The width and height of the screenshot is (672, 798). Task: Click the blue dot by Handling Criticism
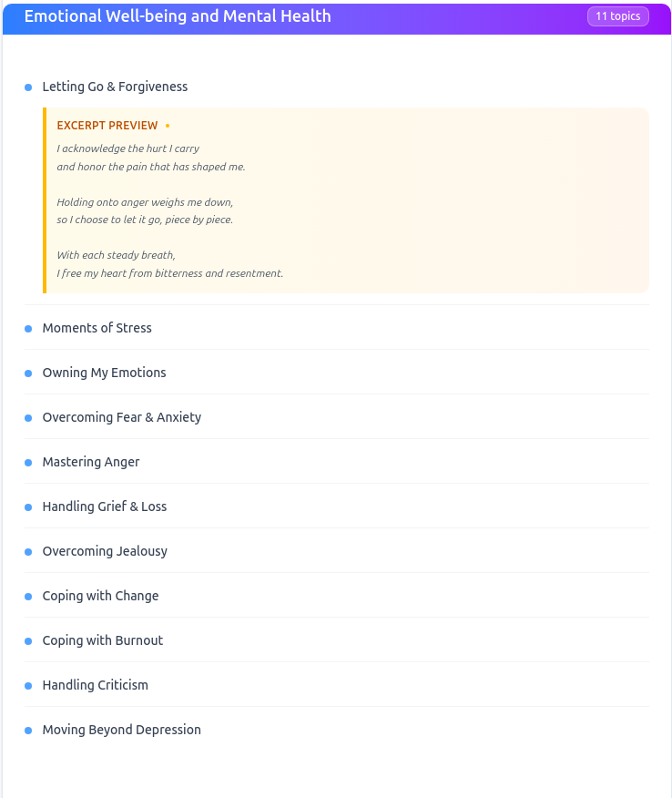(28, 686)
